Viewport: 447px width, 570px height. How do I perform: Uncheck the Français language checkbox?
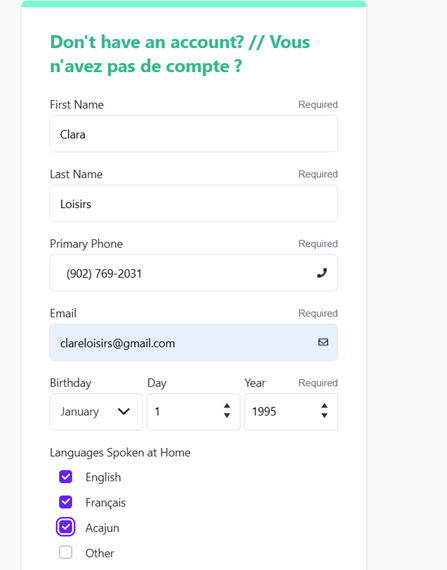click(x=66, y=502)
